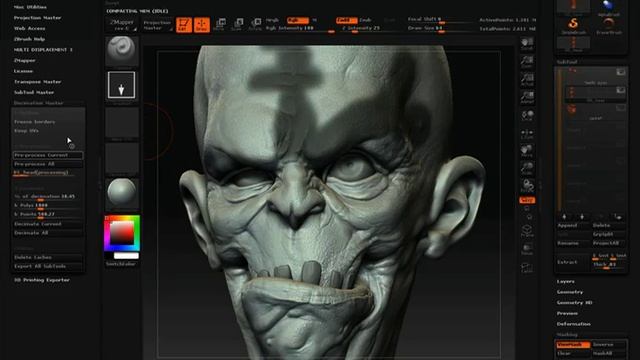
Task: Expand the Geometry sub-palette
Action: pyautogui.click(x=570, y=292)
